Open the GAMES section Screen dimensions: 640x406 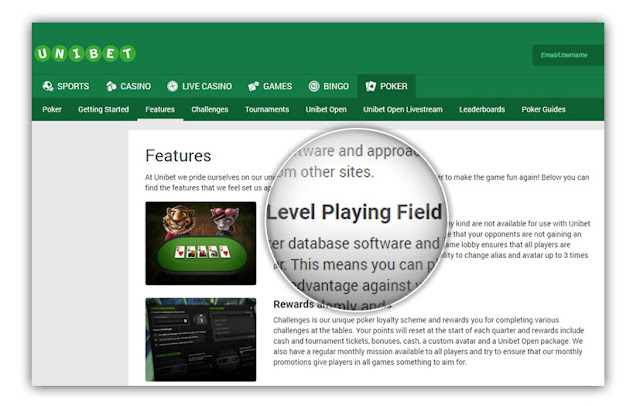(x=270, y=86)
